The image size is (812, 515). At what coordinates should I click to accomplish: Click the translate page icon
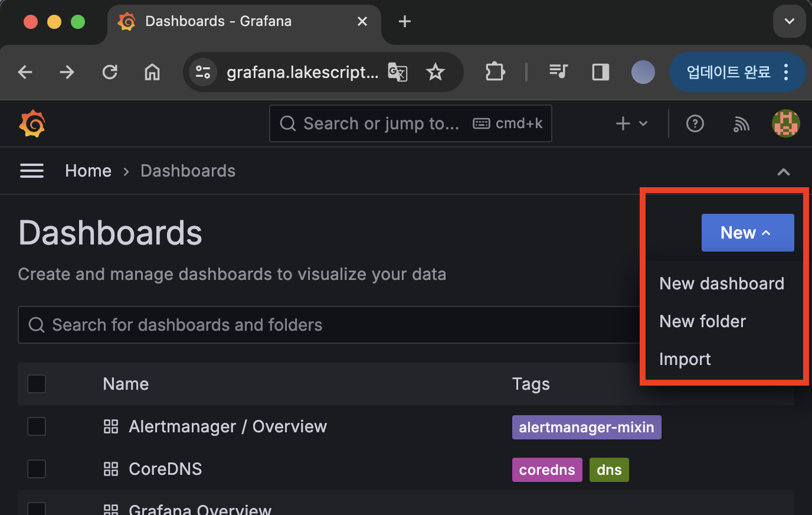(398, 72)
